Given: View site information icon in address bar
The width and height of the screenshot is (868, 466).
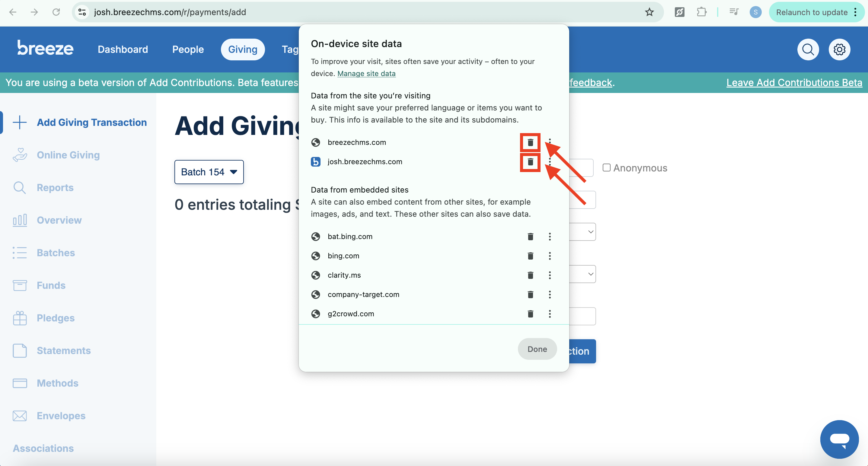Looking at the screenshot, I should [82, 12].
